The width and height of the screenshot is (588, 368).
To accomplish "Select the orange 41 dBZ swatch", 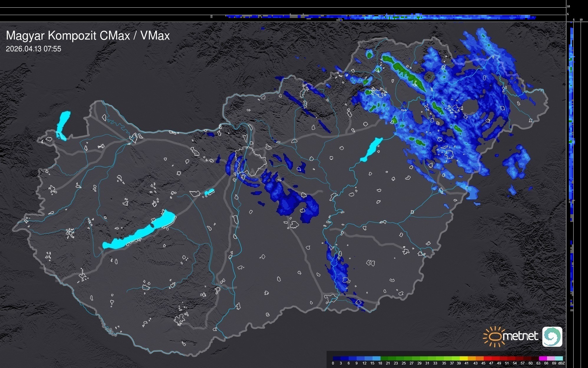I will pyautogui.click(x=471, y=358).
